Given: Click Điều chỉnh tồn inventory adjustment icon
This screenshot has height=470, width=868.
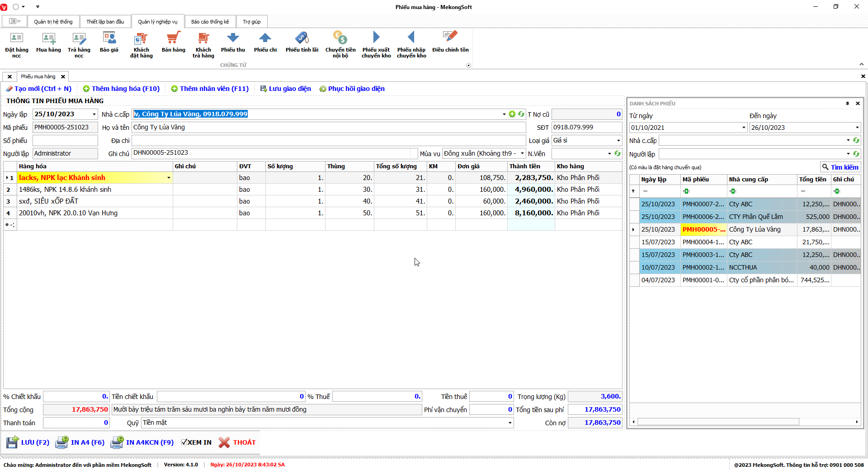Looking at the screenshot, I should click(450, 43).
